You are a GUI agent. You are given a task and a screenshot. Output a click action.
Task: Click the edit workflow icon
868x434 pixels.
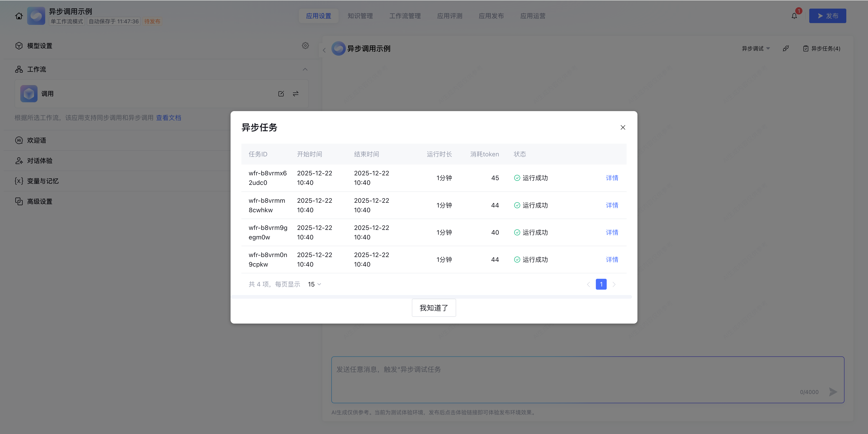(281, 94)
